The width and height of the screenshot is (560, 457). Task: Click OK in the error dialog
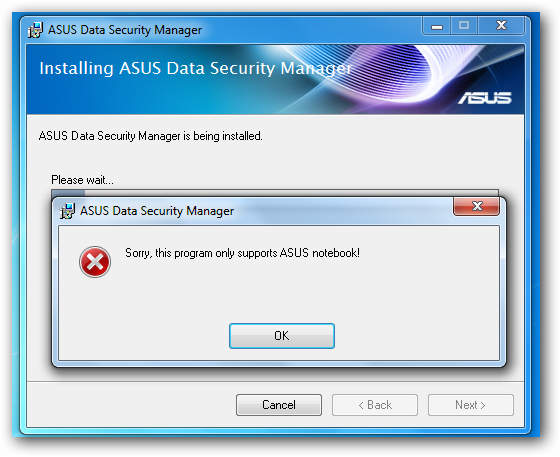pyautogui.click(x=282, y=336)
